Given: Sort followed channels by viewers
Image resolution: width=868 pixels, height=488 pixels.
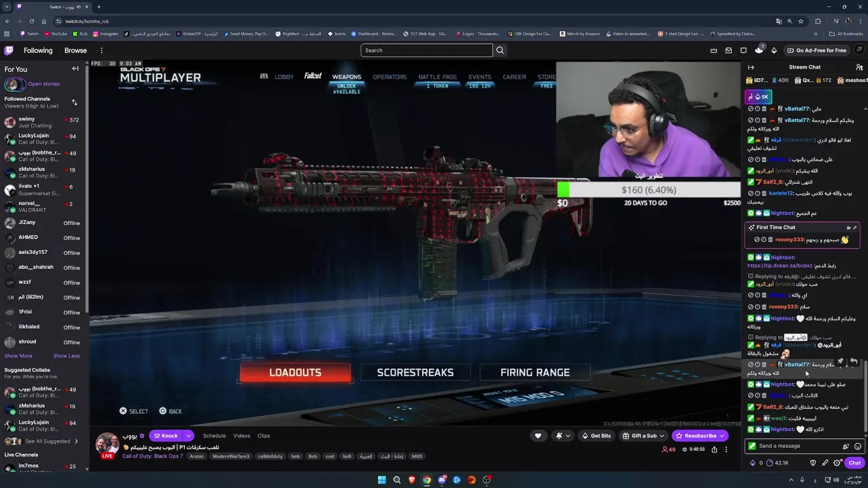Looking at the screenshot, I should coord(75,102).
